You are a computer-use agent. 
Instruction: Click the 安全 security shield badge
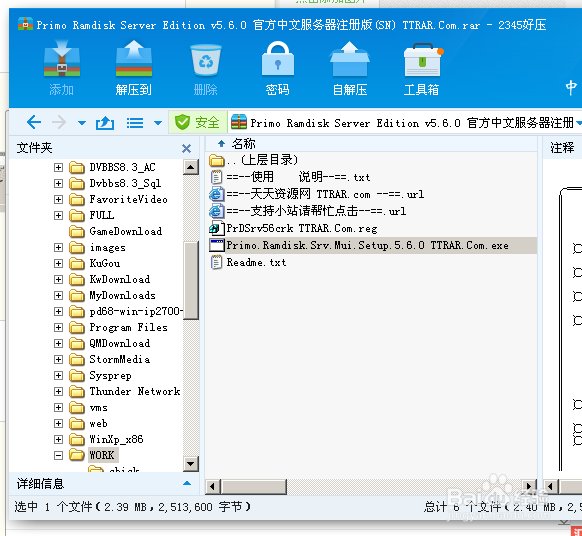click(x=197, y=122)
